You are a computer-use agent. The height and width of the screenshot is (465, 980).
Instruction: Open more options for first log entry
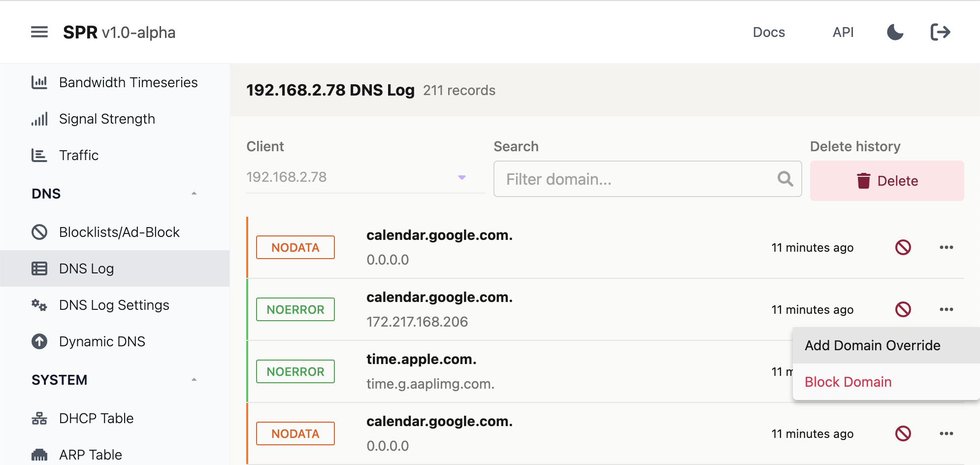[x=946, y=247]
